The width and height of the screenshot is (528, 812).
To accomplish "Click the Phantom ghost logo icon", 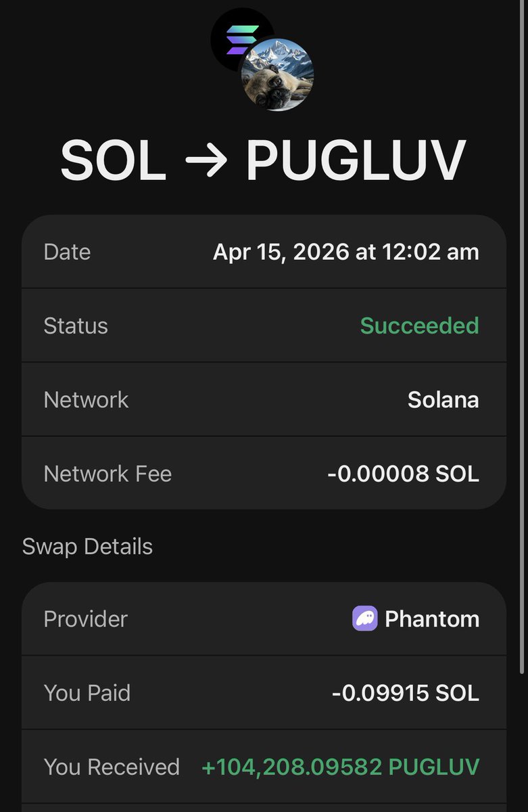I will 365,618.
